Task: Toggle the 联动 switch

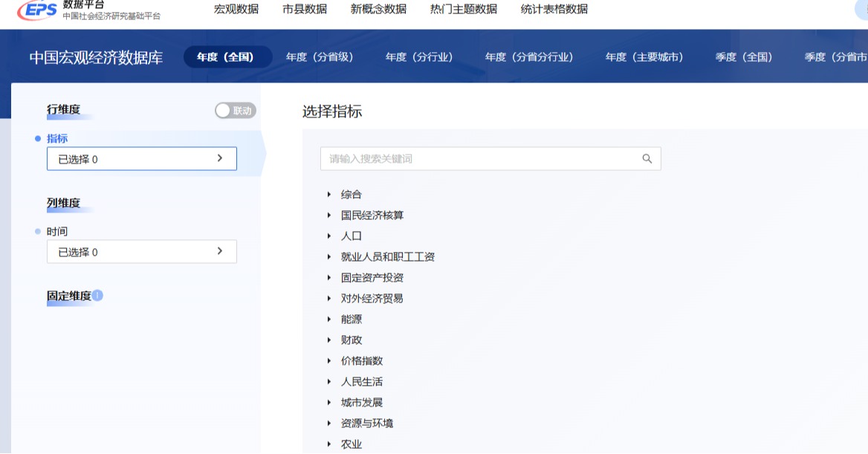Action: pyautogui.click(x=236, y=110)
